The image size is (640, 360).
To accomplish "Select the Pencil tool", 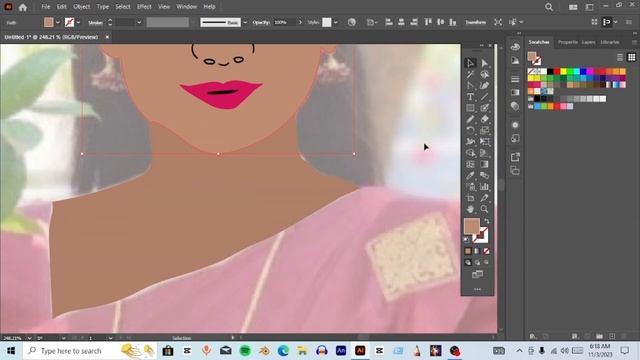I will point(470,119).
